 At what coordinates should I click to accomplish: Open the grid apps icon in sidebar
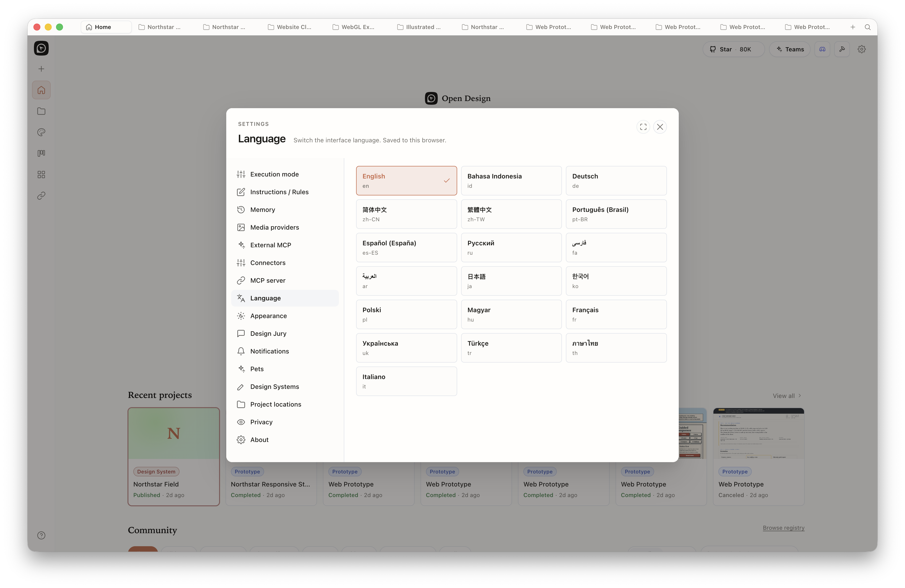click(41, 175)
